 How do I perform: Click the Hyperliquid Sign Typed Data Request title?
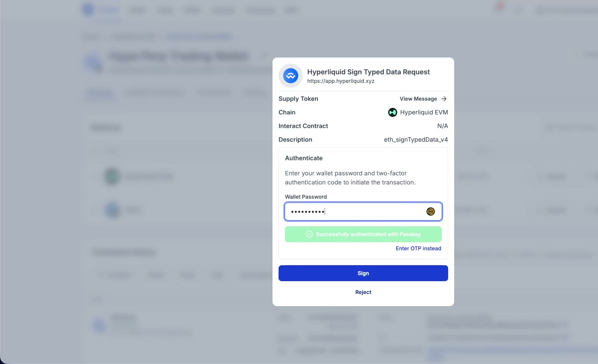pos(368,72)
